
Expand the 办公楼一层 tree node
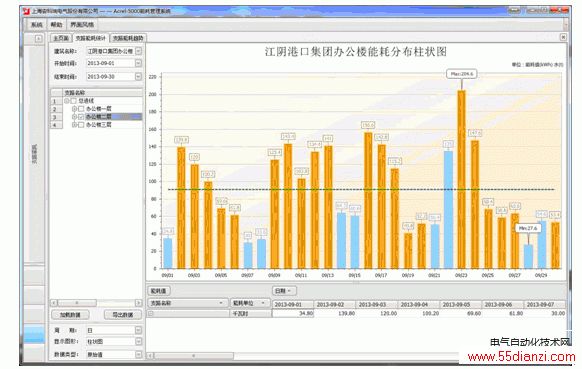(x=74, y=109)
